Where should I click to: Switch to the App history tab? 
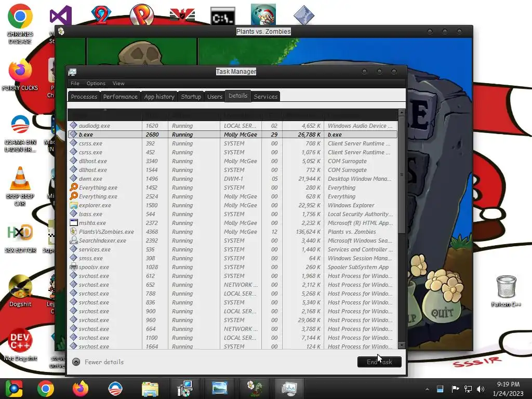[159, 97]
